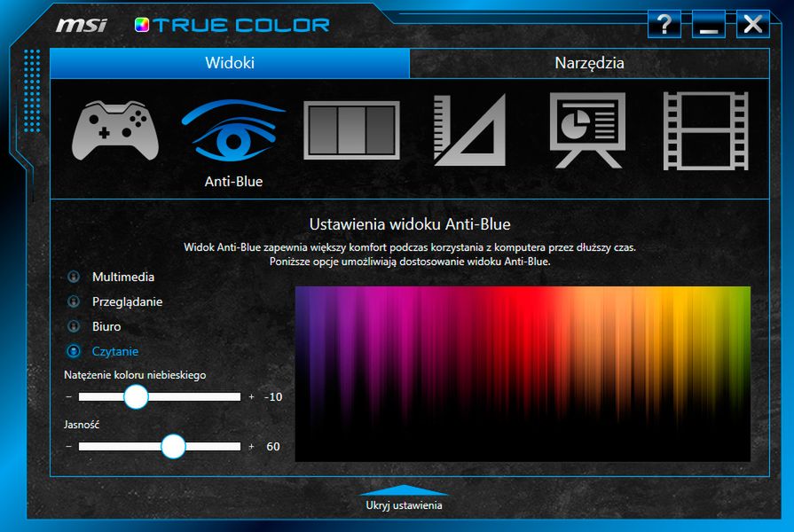The height and width of the screenshot is (532, 794).
Task: Click the brightness value 60
Action: pos(273,447)
